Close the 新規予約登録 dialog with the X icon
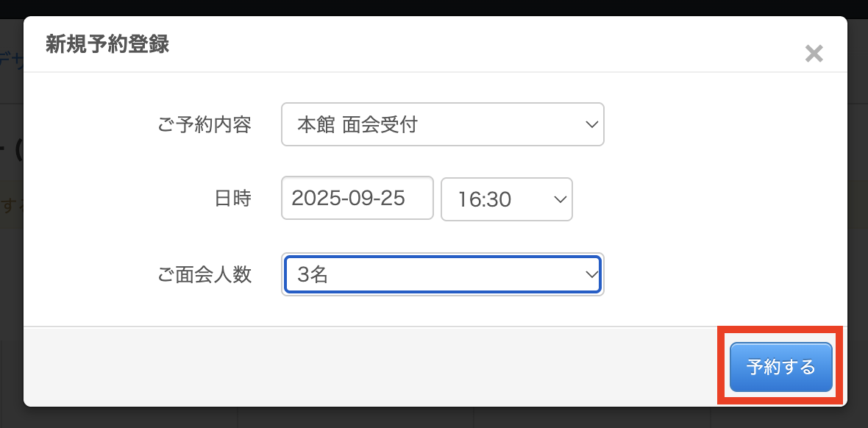868x428 pixels. [x=814, y=54]
